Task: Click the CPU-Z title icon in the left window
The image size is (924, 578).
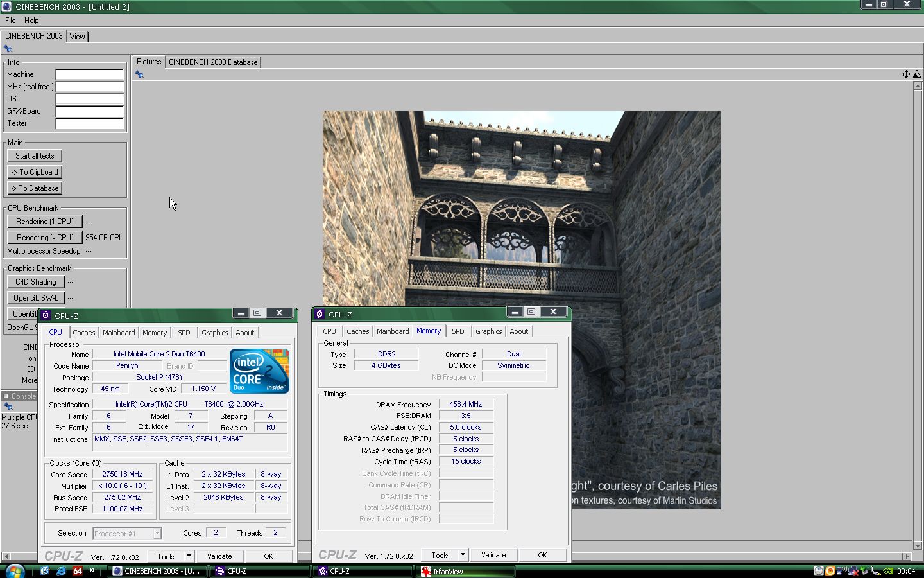Action: [46, 315]
